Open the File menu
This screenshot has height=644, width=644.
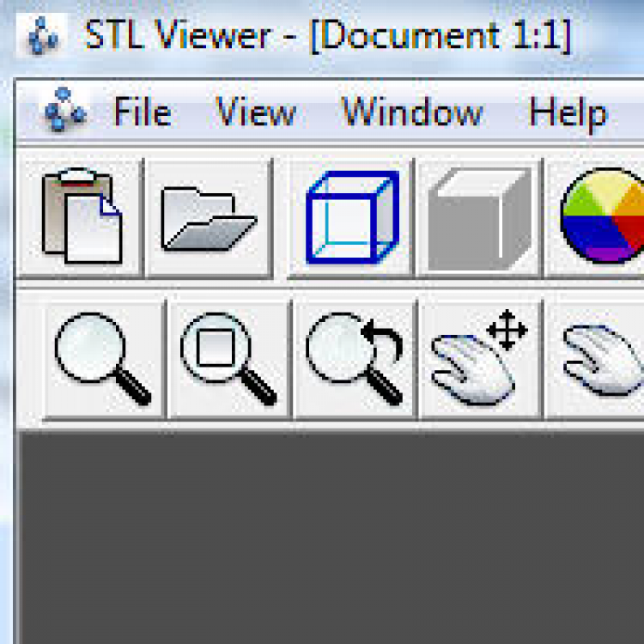(x=142, y=112)
